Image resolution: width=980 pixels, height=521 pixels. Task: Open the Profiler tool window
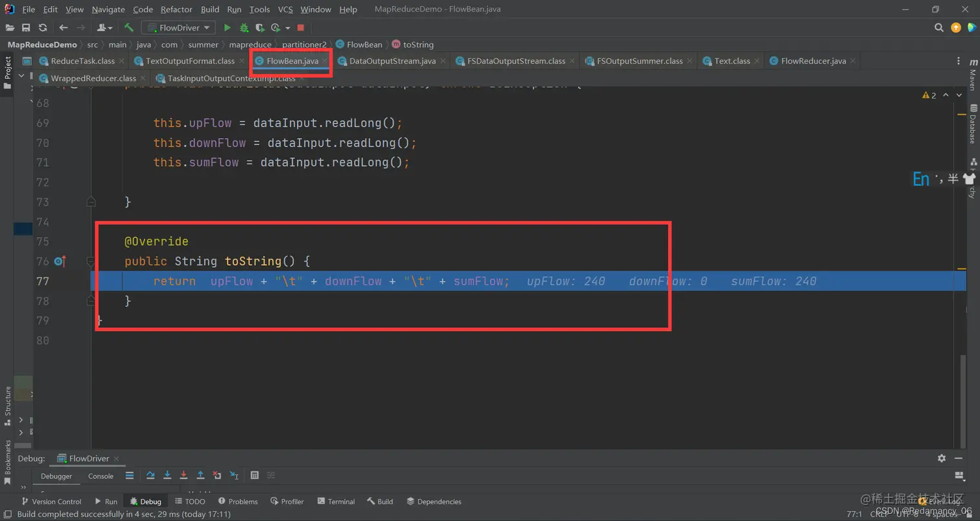pos(287,501)
